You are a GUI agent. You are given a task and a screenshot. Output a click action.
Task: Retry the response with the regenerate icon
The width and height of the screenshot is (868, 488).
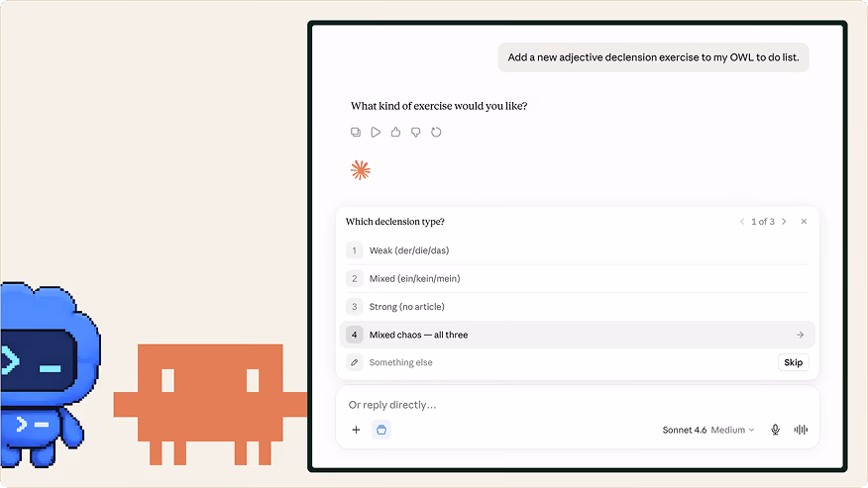point(436,133)
